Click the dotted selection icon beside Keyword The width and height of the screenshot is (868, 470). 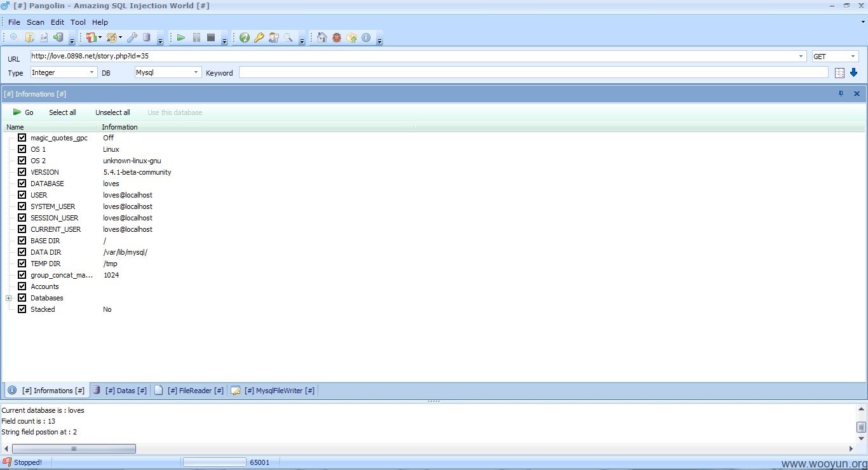coord(839,73)
